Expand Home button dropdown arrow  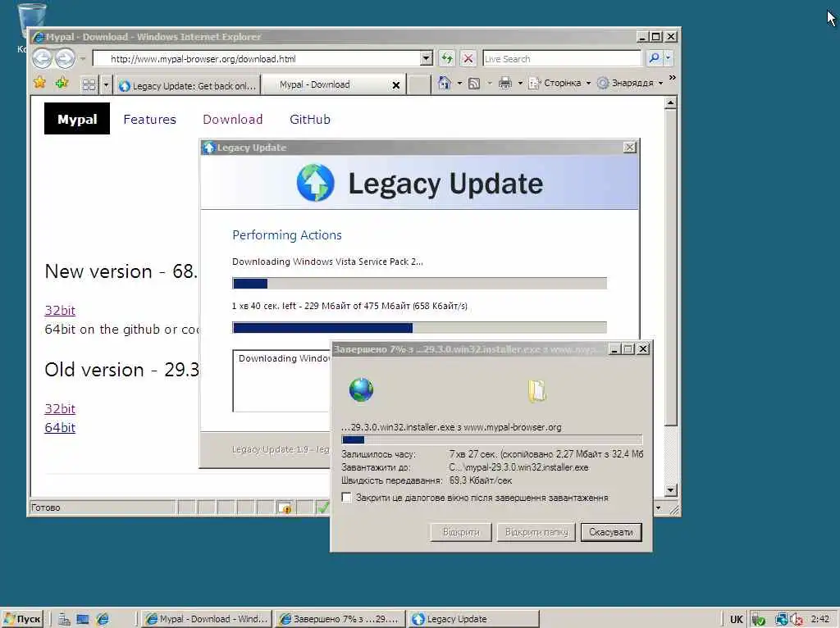[x=459, y=84]
